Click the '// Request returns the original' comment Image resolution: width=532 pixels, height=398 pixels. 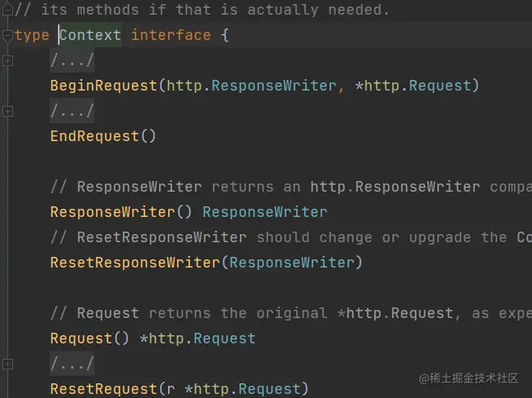[189, 313]
